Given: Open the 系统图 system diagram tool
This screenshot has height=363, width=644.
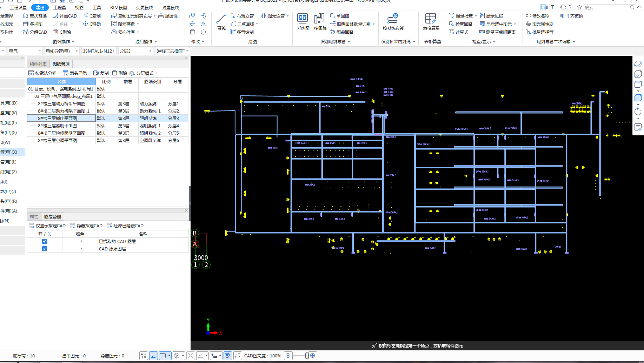Looking at the screenshot, I should (303, 22).
